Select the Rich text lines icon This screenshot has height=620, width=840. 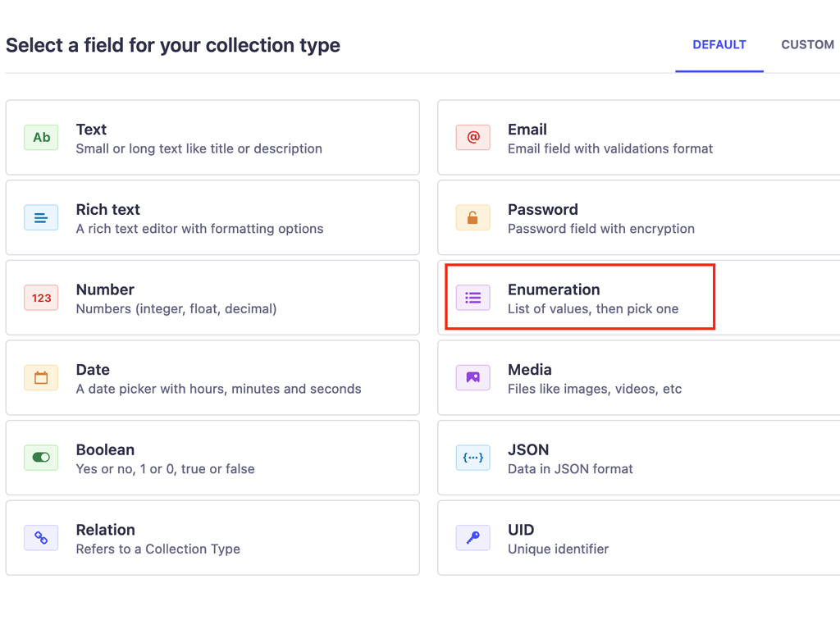tap(41, 218)
